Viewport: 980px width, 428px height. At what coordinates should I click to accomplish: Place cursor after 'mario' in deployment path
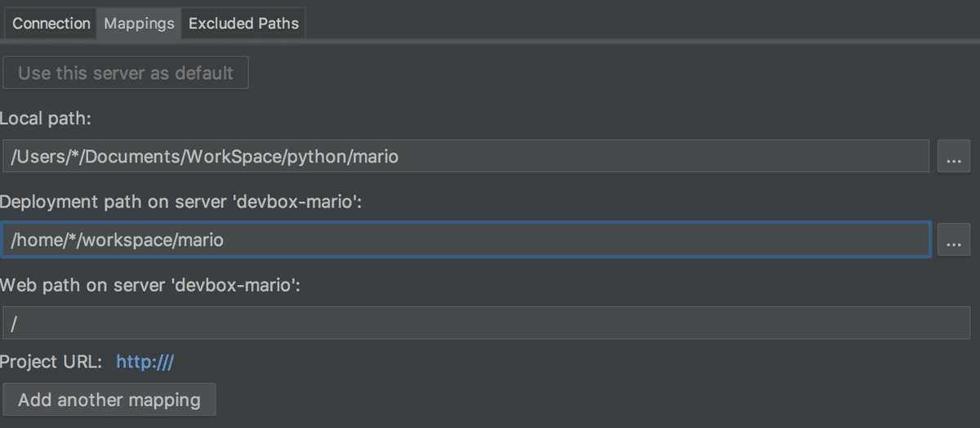point(225,240)
